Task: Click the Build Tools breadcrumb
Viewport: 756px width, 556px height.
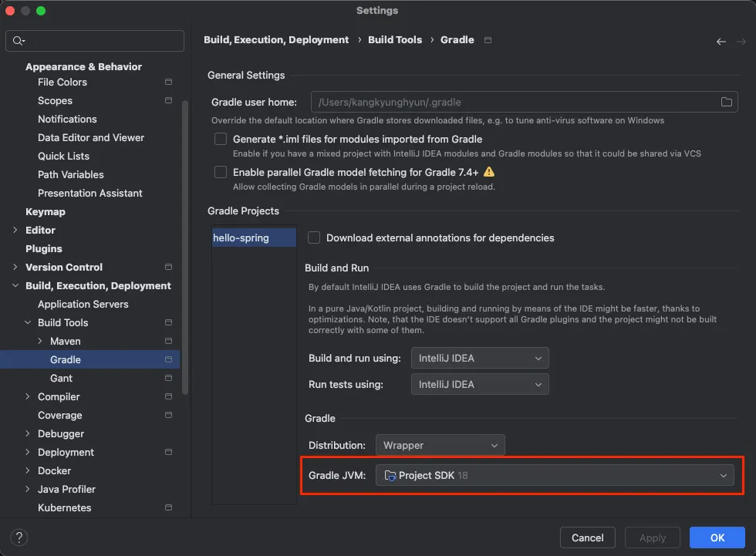Action: pyautogui.click(x=395, y=40)
